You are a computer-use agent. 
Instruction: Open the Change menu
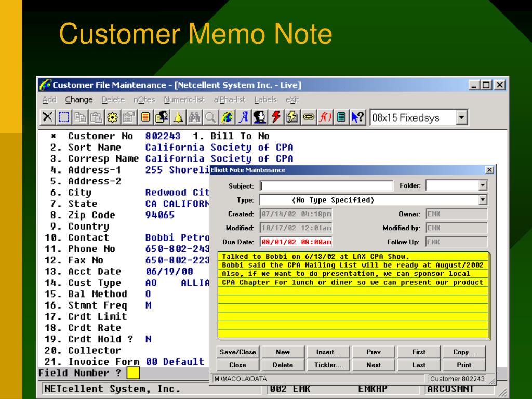[79, 99]
